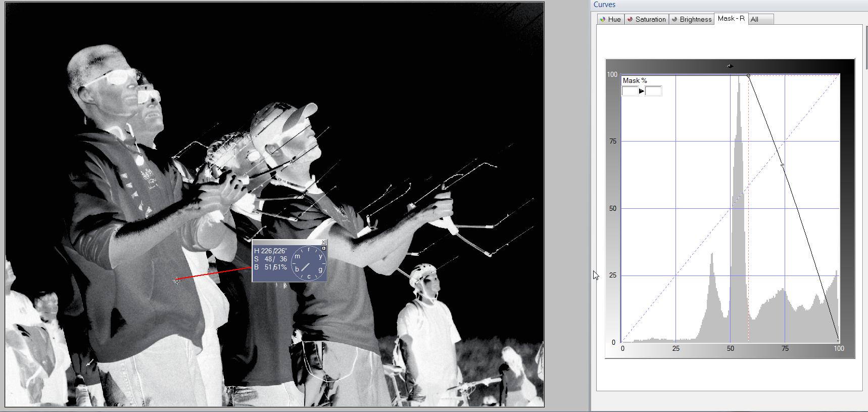Screen dimensions: 868x412
Task: Click the 'H 226/226°' readout
Action: coord(270,251)
